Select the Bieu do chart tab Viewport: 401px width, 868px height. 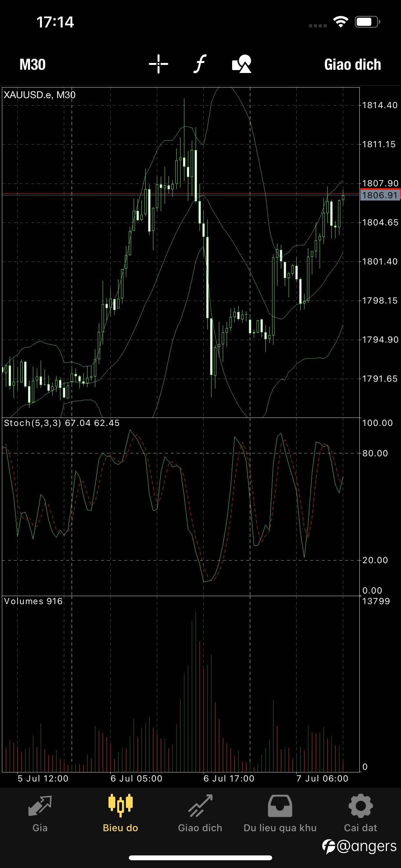pyautogui.click(x=120, y=813)
